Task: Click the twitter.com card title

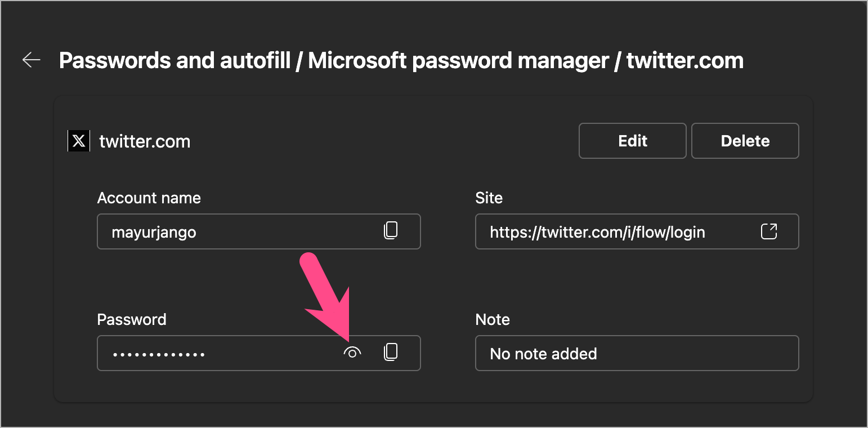Action: pos(145,141)
